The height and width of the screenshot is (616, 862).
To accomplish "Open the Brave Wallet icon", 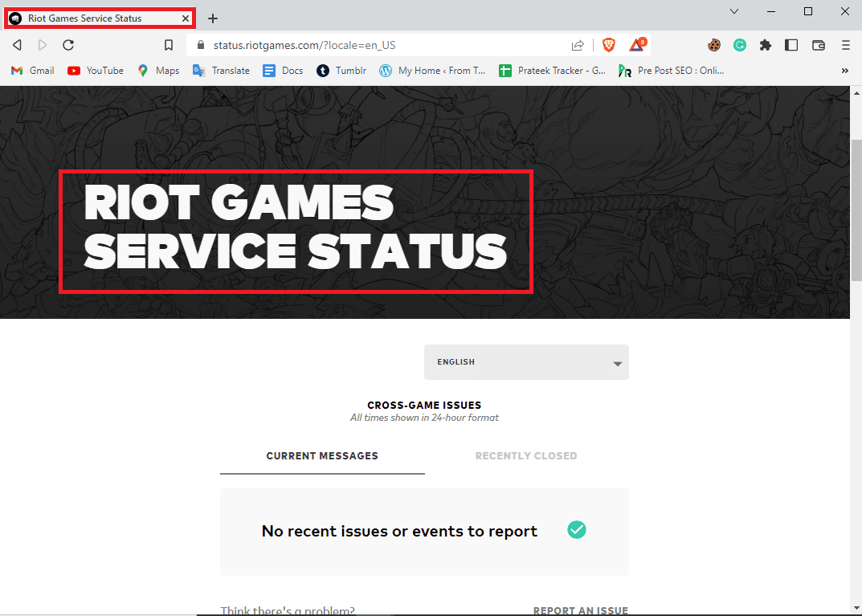I will pyautogui.click(x=819, y=45).
